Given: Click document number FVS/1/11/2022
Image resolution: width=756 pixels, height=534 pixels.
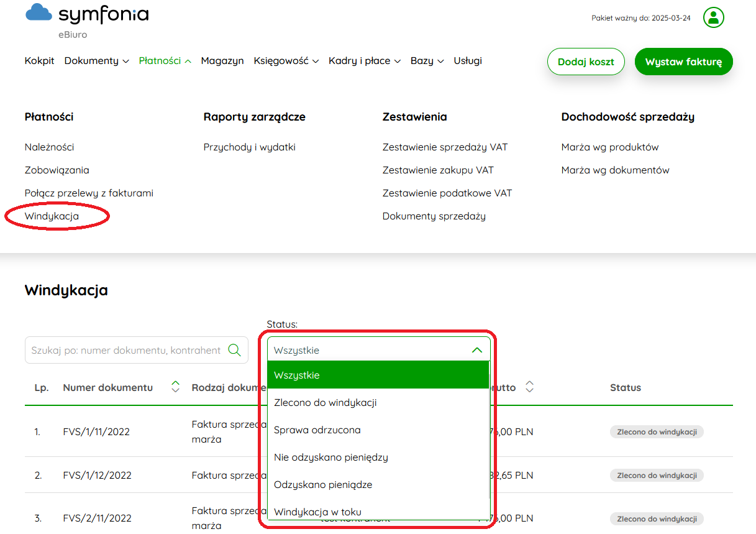Looking at the screenshot, I should click(96, 432).
